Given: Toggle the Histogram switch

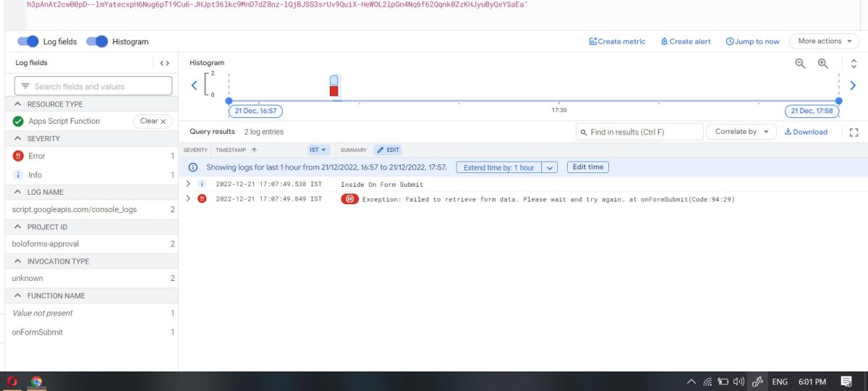Looking at the screenshot, I should [97, 41].
